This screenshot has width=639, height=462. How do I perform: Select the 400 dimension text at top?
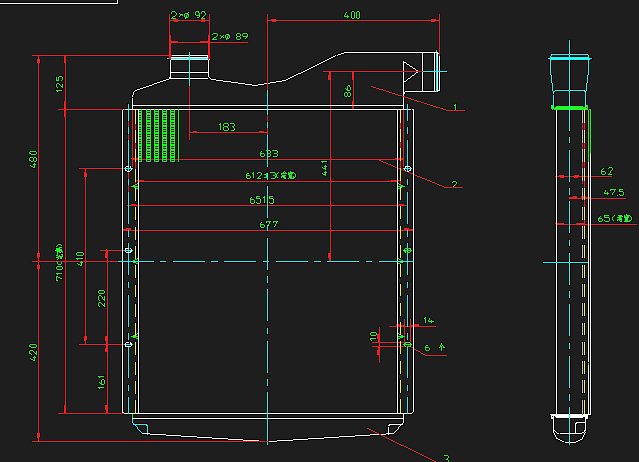pyautogui.click(x=352, y=15)
